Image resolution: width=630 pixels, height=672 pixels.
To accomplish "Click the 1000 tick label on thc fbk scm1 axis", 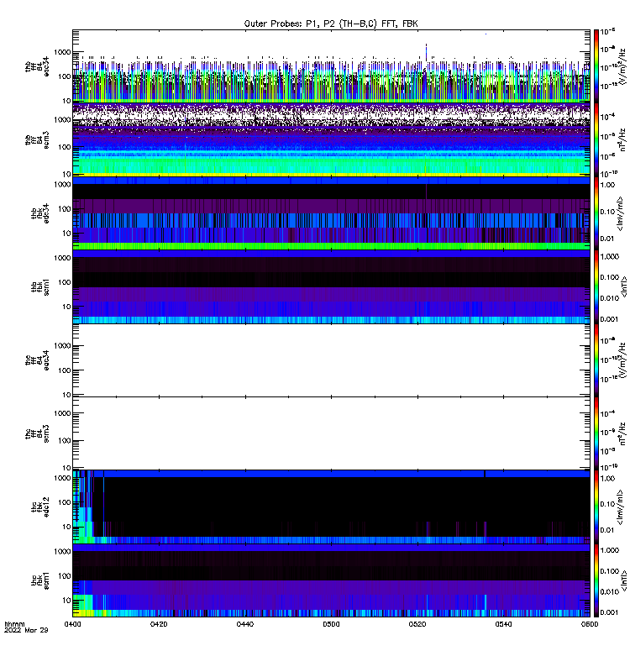I will click(x=62, y=551).
